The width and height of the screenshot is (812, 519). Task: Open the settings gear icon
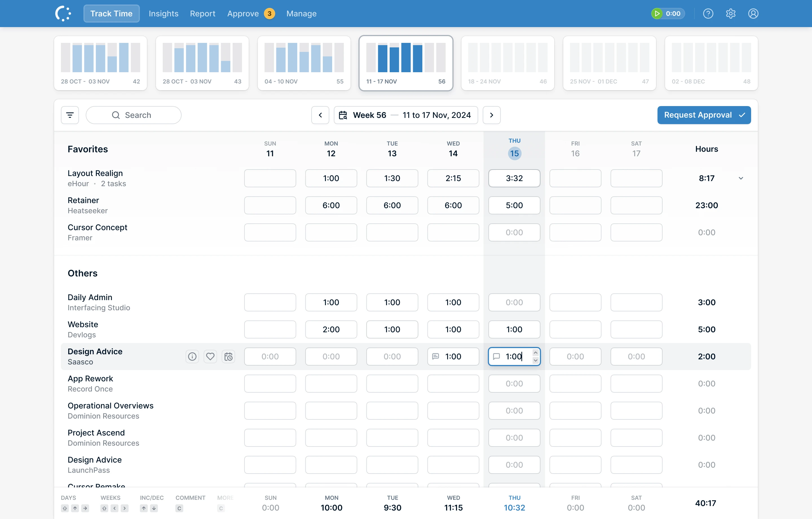[x=731, y=14]
